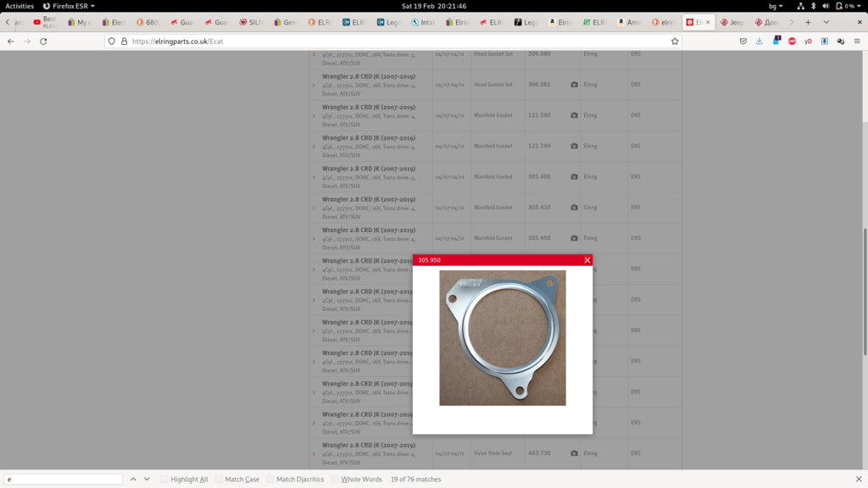
Task: Open the camera icon for part 121.590
Action: point(574,115)
